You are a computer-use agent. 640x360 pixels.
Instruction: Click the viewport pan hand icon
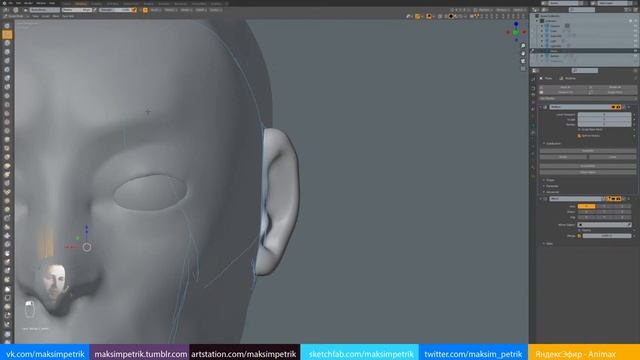coord(523,53)
